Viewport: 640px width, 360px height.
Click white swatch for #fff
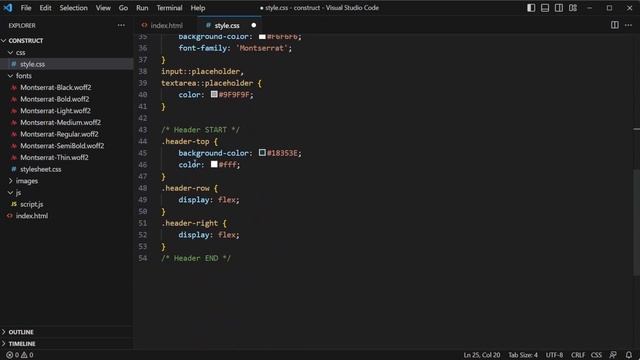point(214,164)
